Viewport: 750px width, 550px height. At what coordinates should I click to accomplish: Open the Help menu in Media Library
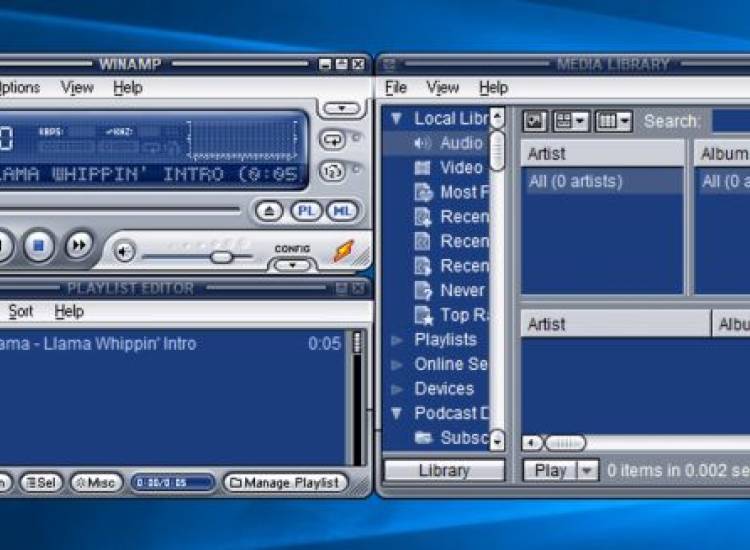pyautogui.click(x=494, y=88)
